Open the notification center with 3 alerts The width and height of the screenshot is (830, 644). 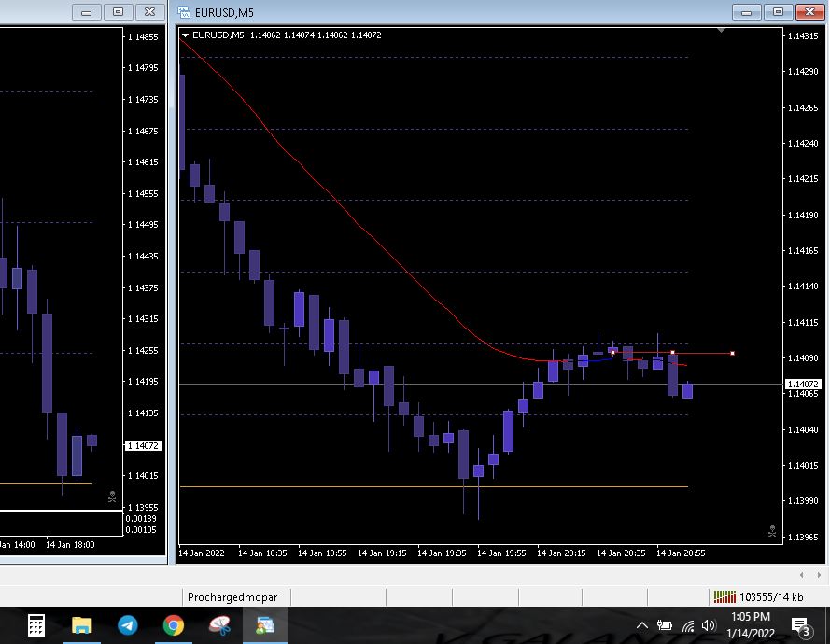[x=800, y=625]
